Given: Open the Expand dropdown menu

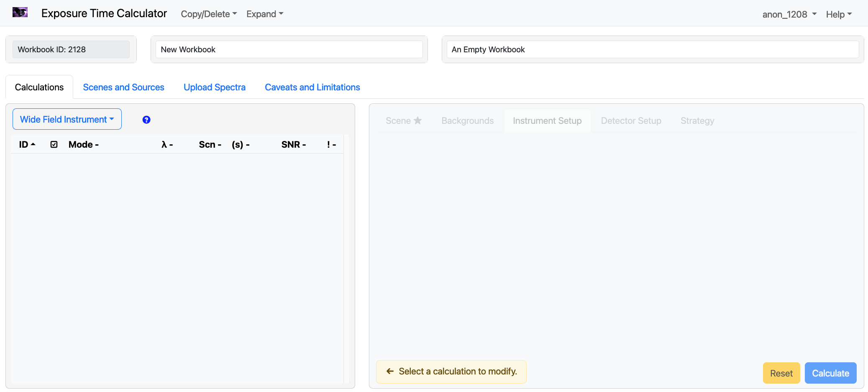Looking at the screenshot, I should [264, 14].
